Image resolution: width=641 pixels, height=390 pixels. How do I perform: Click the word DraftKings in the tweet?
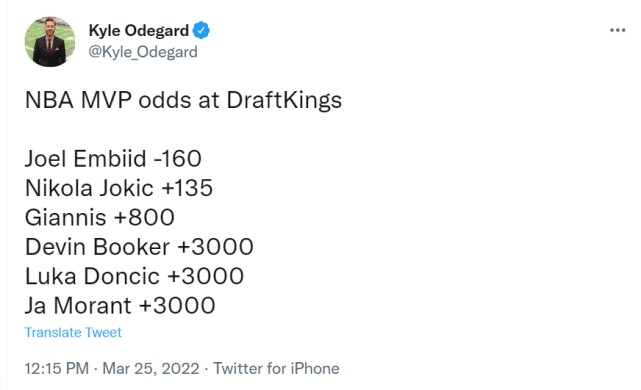tap(284, 101)
